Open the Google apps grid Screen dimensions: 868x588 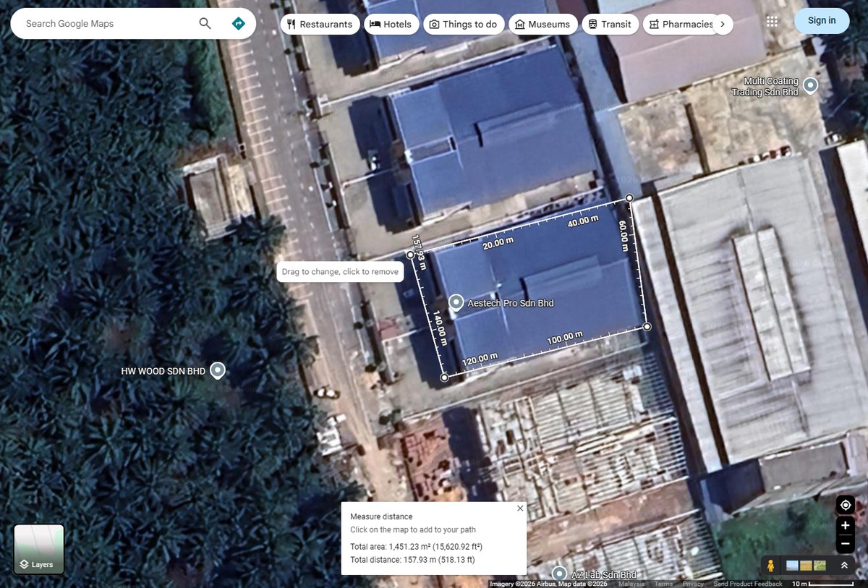(x=773, y=22)
